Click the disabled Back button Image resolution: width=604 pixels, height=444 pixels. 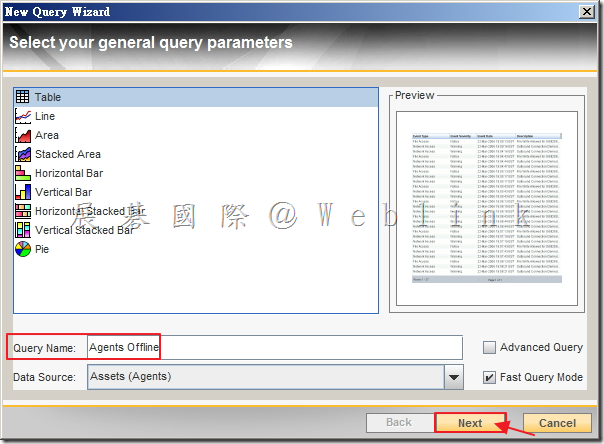pyautogui.click(x=400, y=423)
